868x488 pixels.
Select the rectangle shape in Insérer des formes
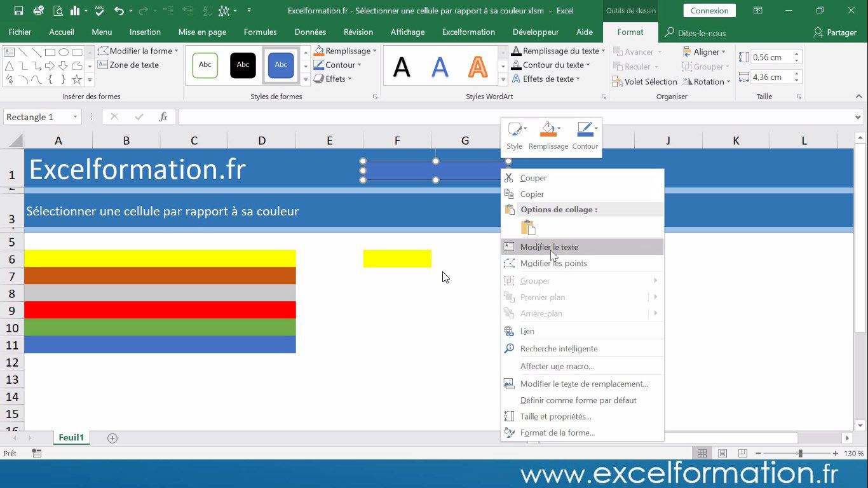point(50,52)
